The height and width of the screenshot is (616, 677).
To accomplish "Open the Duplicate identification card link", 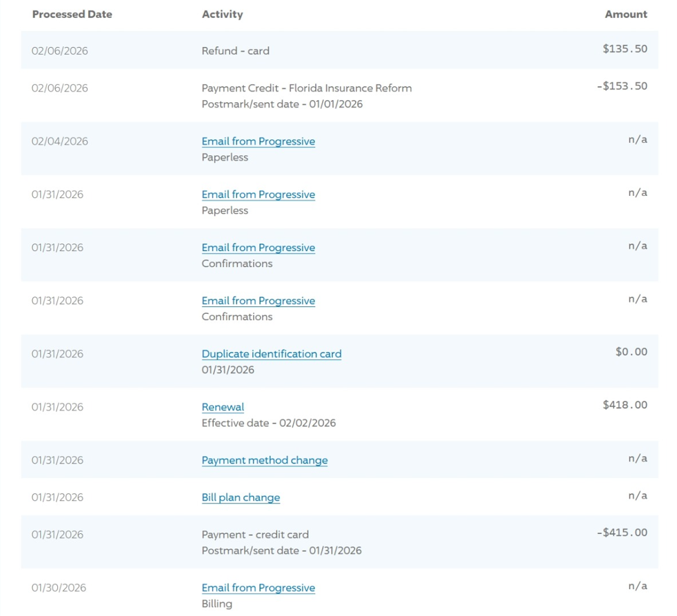I will click(x=271, y=354).
